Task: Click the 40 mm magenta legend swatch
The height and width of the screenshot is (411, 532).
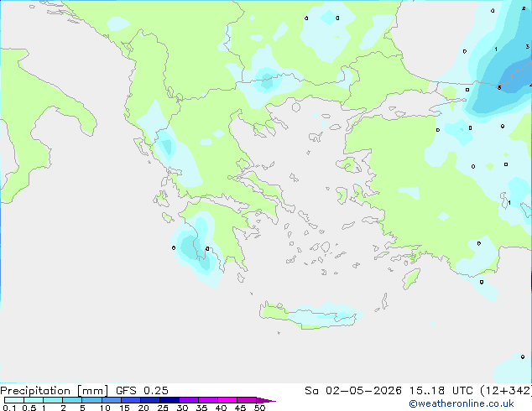Action: tap(227, 400)
